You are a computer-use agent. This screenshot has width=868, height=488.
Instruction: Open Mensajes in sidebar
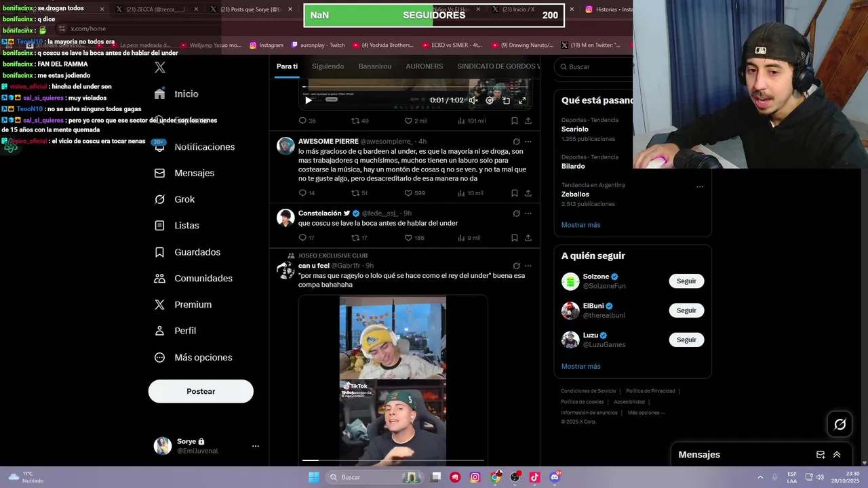point(184,174)
